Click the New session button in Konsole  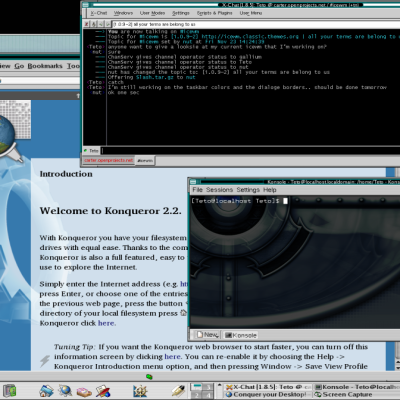point(207,335)
